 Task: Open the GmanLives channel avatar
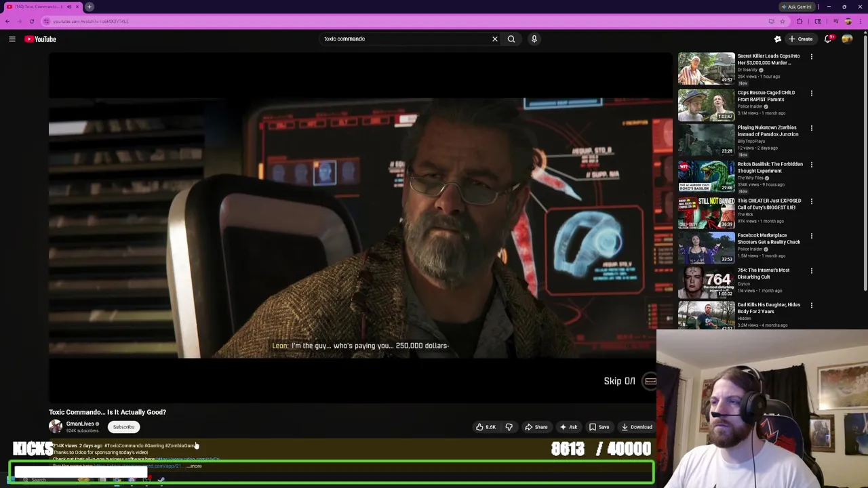[56, 426]
